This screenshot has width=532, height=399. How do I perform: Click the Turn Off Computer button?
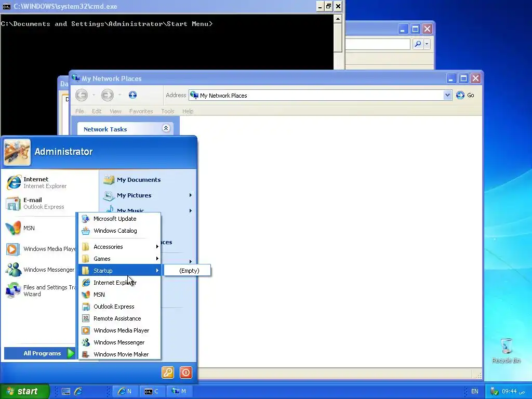[x=186, y=372]
